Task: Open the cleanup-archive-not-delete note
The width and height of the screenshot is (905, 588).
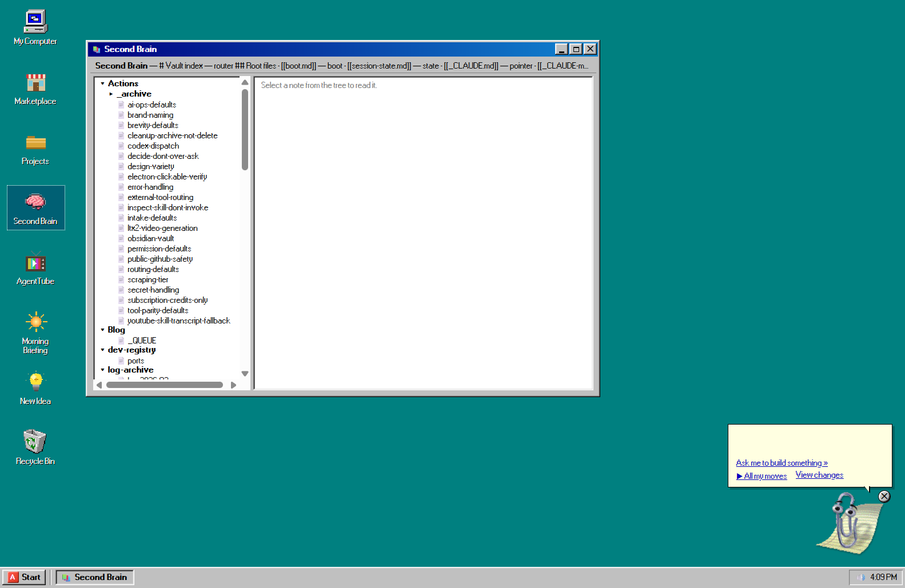Action: coord(172,135)
